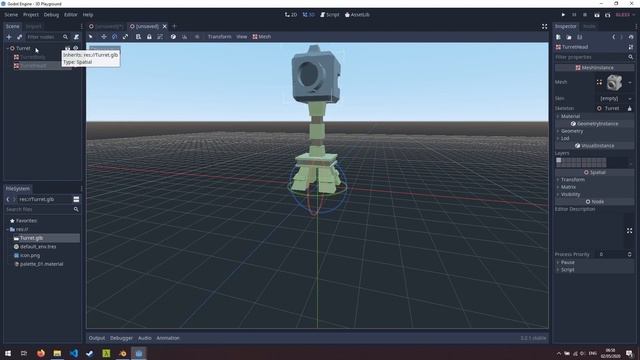The height and width of the screenshot is (360, 640).
Task: Open Turret scene in editor icon
Action: click(x=67, y=48)
